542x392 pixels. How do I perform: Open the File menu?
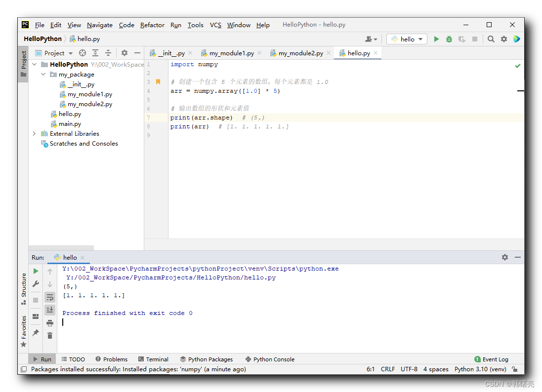pyautogui.click(x=40, y=25)
